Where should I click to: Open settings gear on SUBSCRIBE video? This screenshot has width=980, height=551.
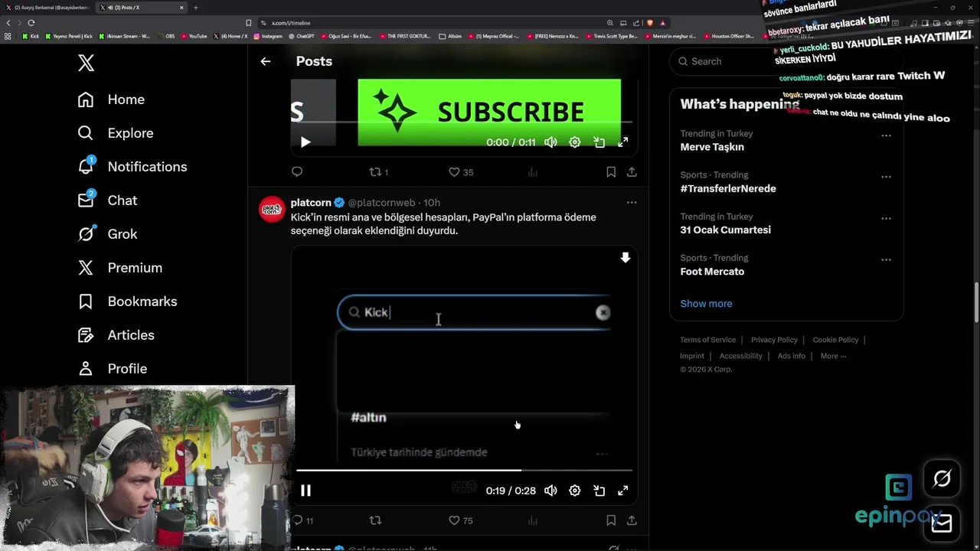[575, 142]
